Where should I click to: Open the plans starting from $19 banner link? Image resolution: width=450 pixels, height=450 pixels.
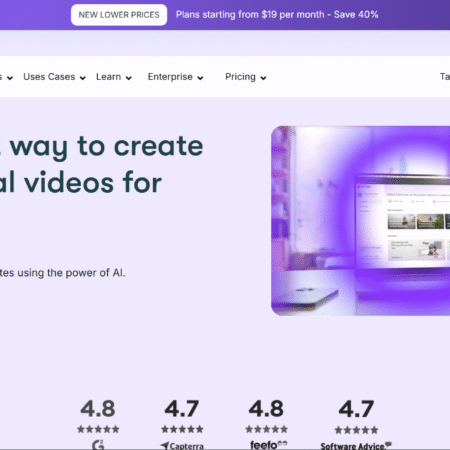click(x=277, y=15)
